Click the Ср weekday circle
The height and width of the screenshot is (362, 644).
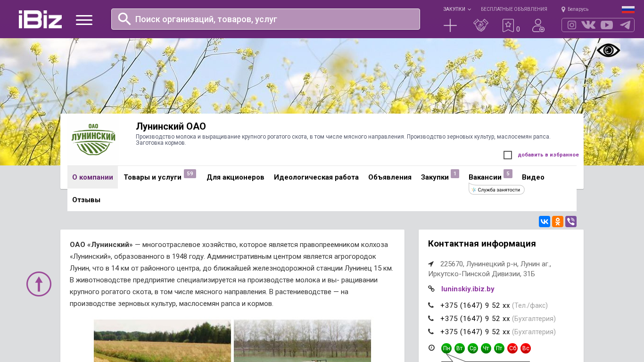coord(473,348)
